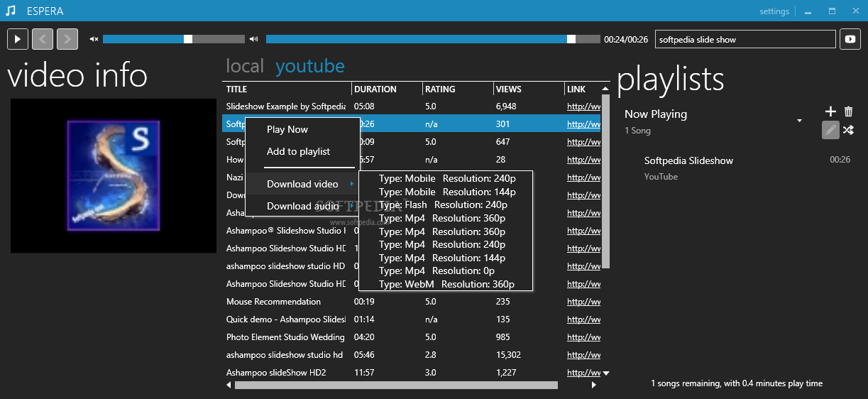Screen dimensions: 868x399
Task: Switch to the youtube tab
Action: tap(310, 67)
